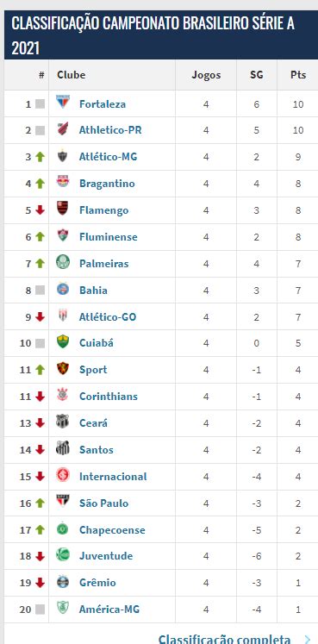This screenshot has width=318, height=644.
Task: Click the Palmeiras club crest icon
Action: coord(63,262)
